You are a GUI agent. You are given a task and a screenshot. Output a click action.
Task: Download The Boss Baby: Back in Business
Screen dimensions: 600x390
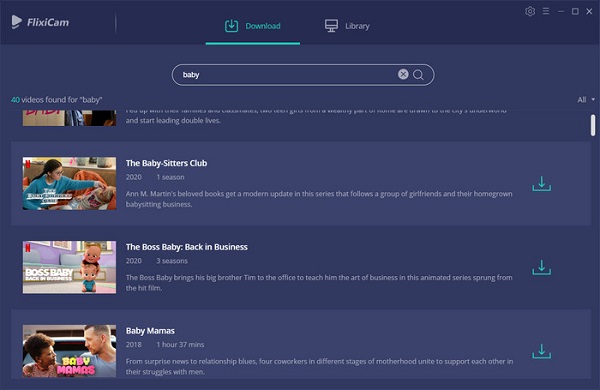click(x=541, y=267)
